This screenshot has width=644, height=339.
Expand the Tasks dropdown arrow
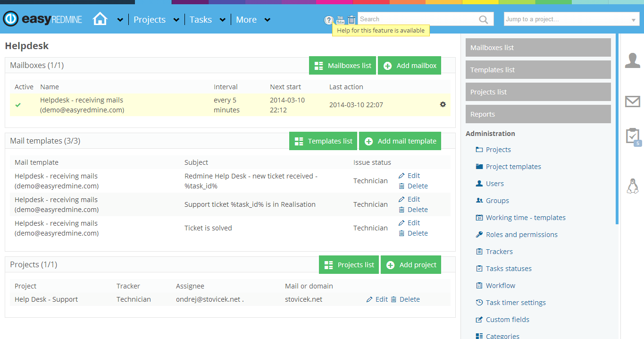pos(222,20)
